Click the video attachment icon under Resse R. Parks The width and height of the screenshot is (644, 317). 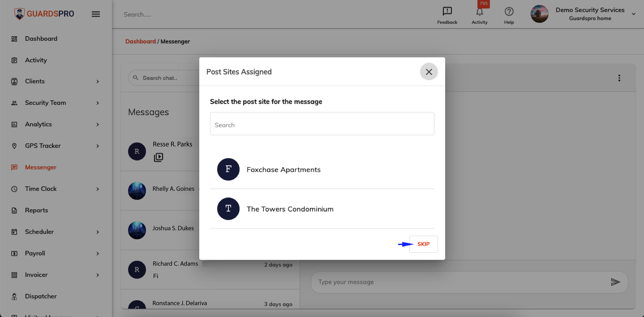point(158,157)
